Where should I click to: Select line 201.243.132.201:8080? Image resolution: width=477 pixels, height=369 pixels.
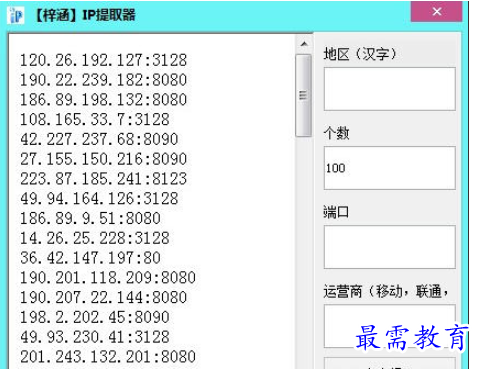(108, 357)
